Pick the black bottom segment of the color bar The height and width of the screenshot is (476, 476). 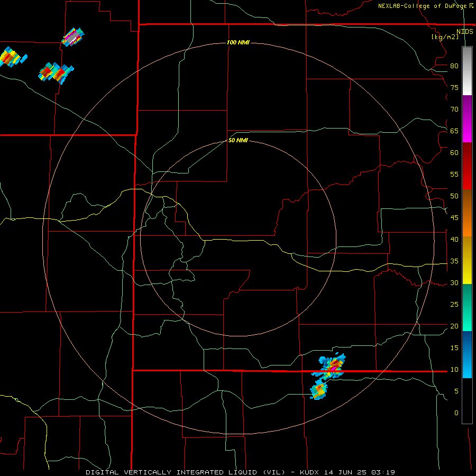467,401
